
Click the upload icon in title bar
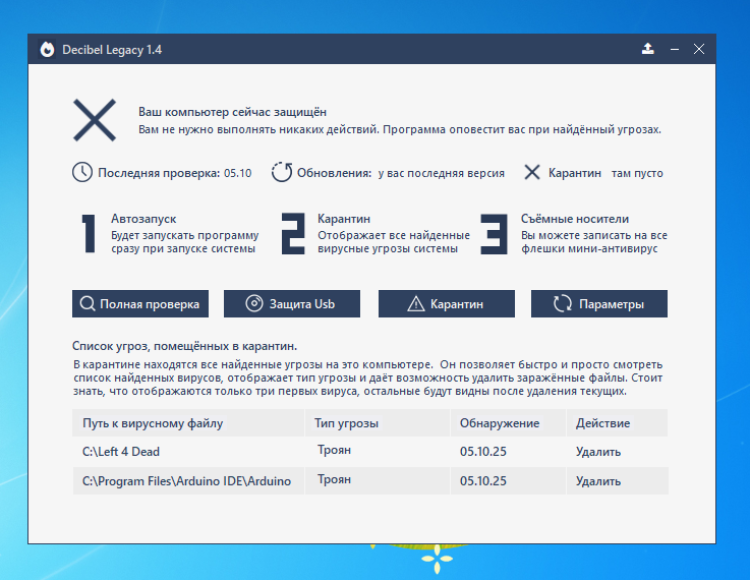point(648,49)
